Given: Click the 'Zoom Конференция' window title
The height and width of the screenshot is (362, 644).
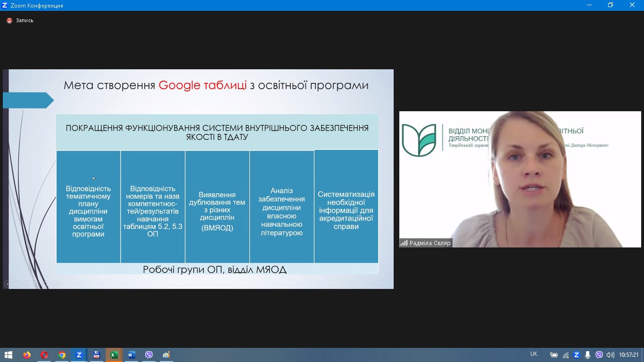Looking at the screenshot, I should pos(37,6).
